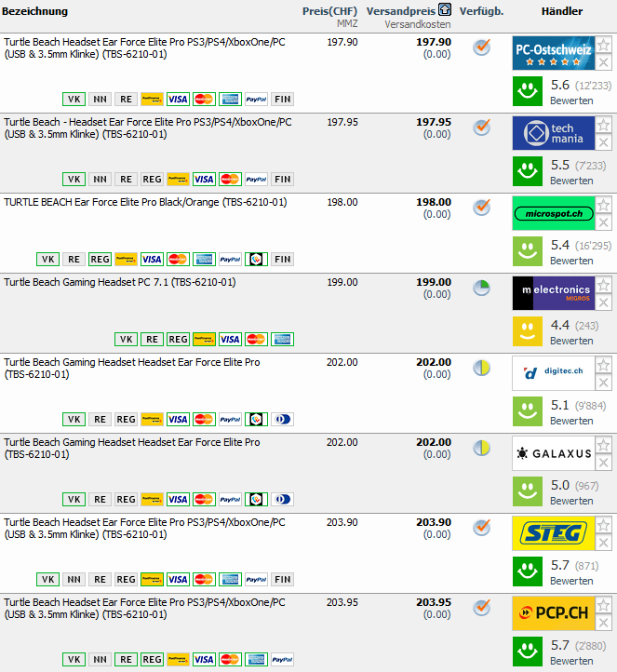Image resolution: width=617 pixels, height=672 pixels.
Task: Open the STEG shop logo
Action: (x=553, y=533)
